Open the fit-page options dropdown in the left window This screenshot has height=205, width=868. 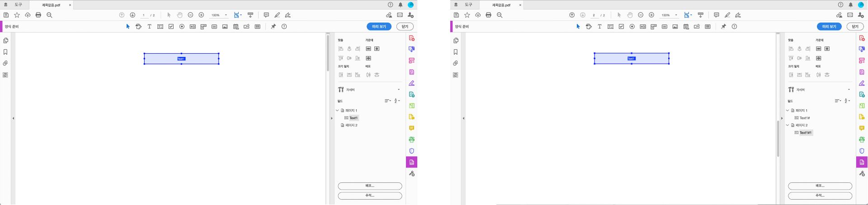click(241, 15)
